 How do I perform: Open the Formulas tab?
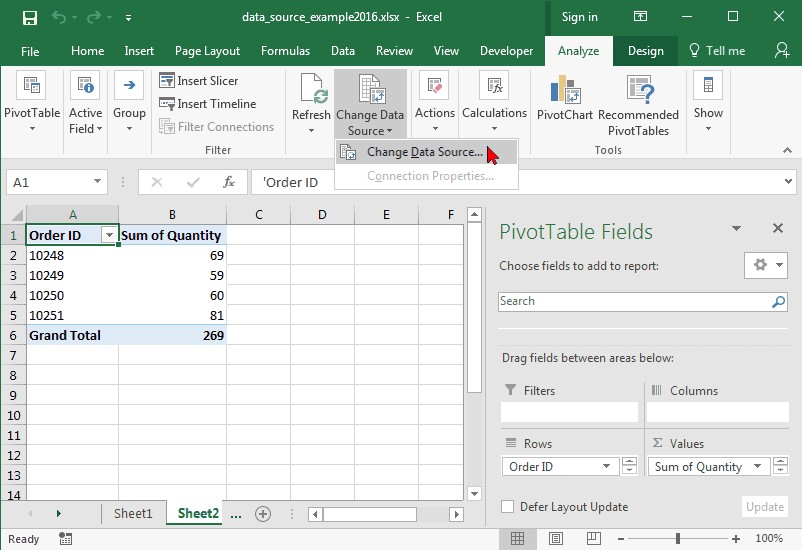pyautogui.click(x=285, y=51)
